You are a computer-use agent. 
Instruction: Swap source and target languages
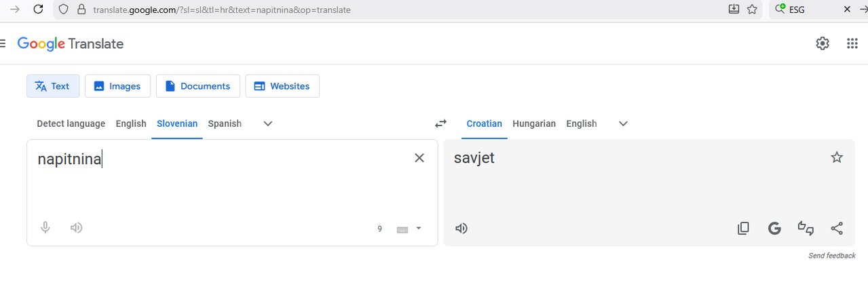click(441, 123)
